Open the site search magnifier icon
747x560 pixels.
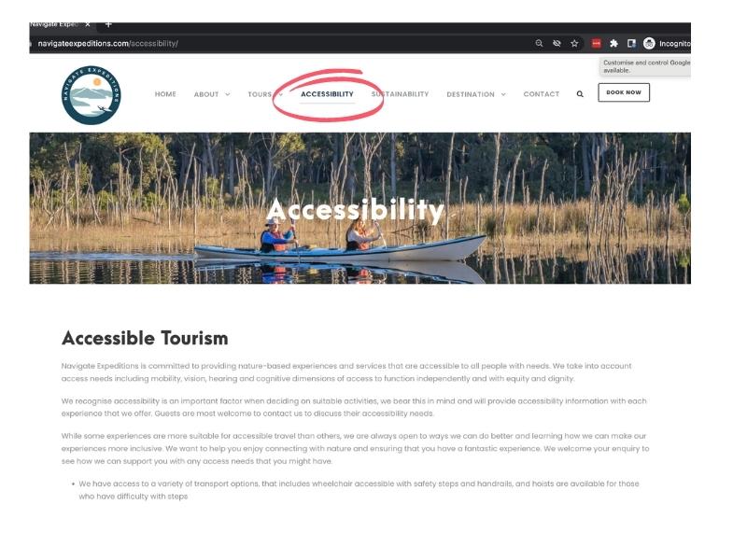pyautogui.click(x=580, y=94)
